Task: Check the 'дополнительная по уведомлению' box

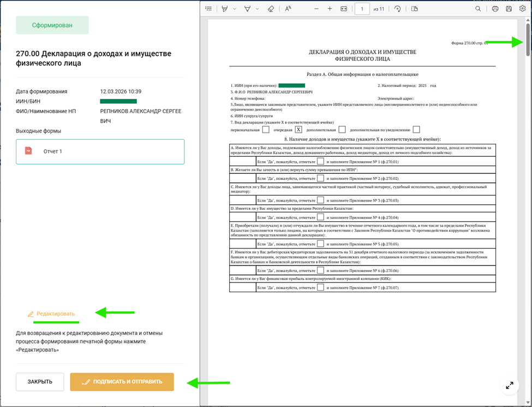Action: click(416, 129)
